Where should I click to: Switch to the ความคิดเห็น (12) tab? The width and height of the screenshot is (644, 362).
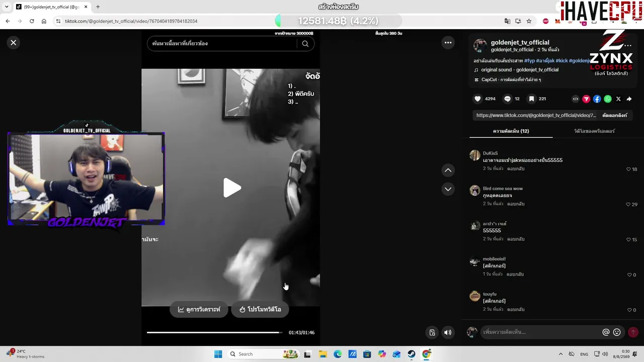511,131
